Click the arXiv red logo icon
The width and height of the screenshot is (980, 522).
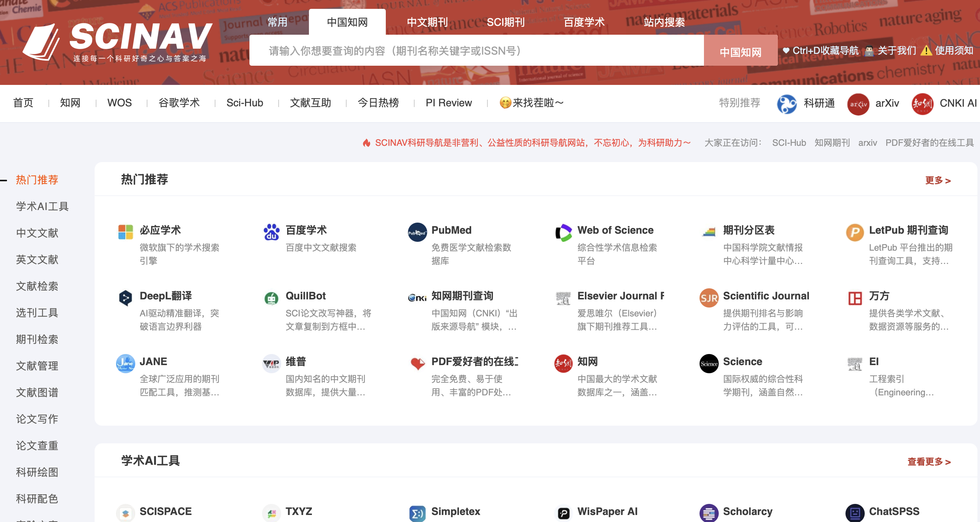pos(858,103)
